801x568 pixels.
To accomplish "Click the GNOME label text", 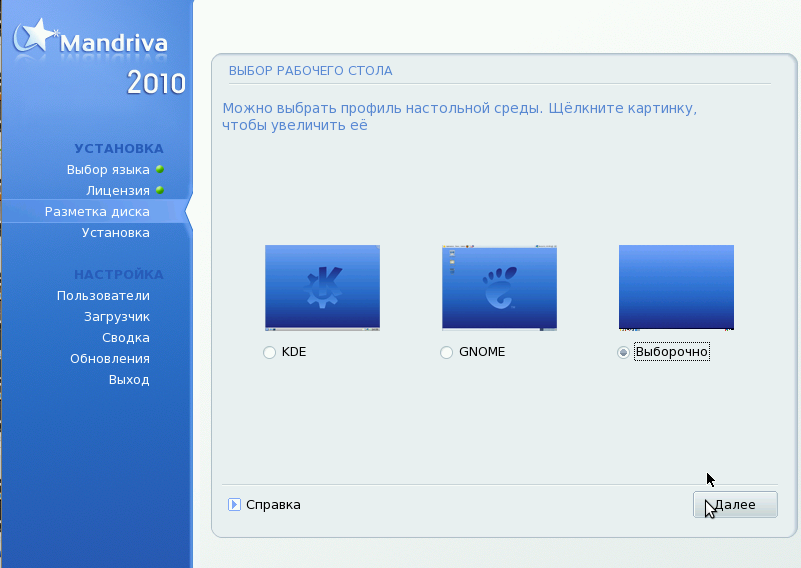I will (482, 352).
